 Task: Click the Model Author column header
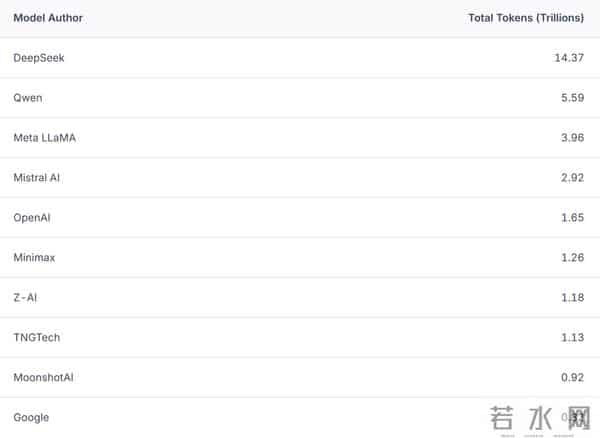pyautogui.click(x=48, y=18)
